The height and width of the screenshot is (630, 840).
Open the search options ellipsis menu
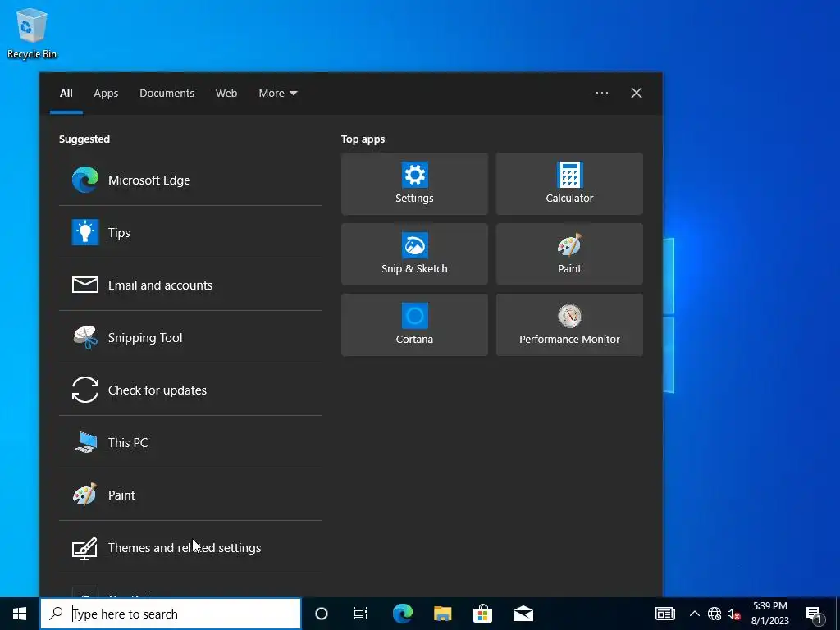point(601,93)
